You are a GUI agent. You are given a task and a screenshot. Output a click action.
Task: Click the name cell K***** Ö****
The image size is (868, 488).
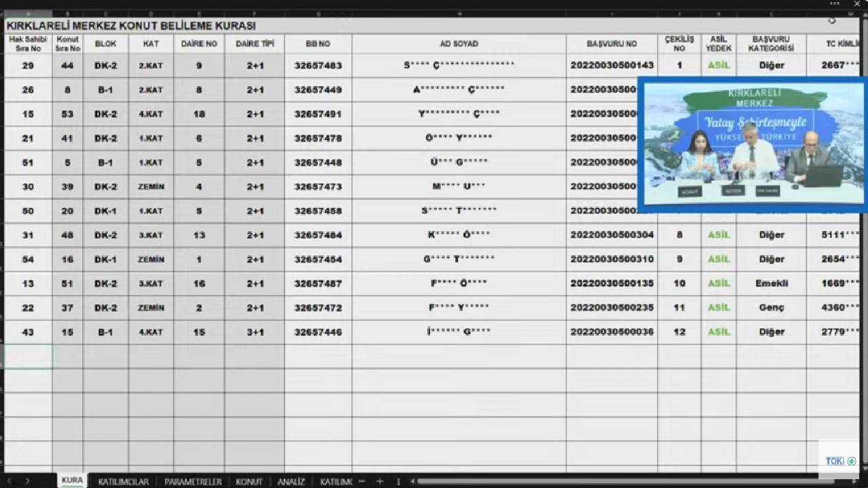[459, 235]
